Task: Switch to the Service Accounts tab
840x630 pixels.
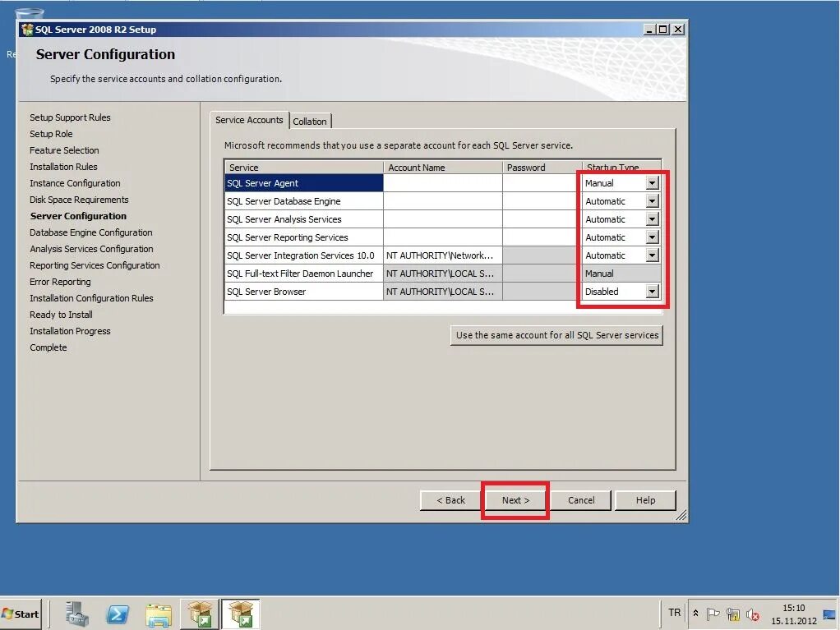Action: click(249, 121)
